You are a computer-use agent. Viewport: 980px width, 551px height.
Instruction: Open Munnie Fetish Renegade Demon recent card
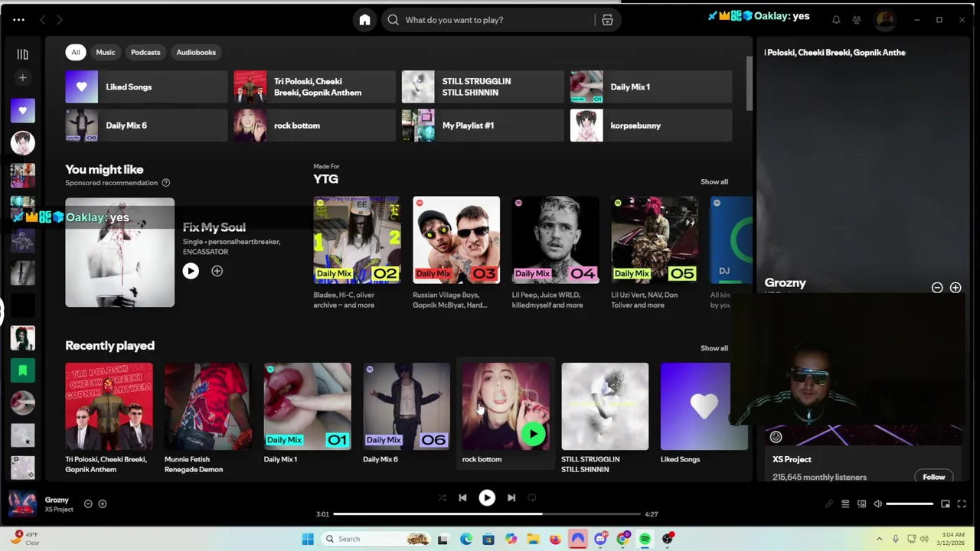207,418
